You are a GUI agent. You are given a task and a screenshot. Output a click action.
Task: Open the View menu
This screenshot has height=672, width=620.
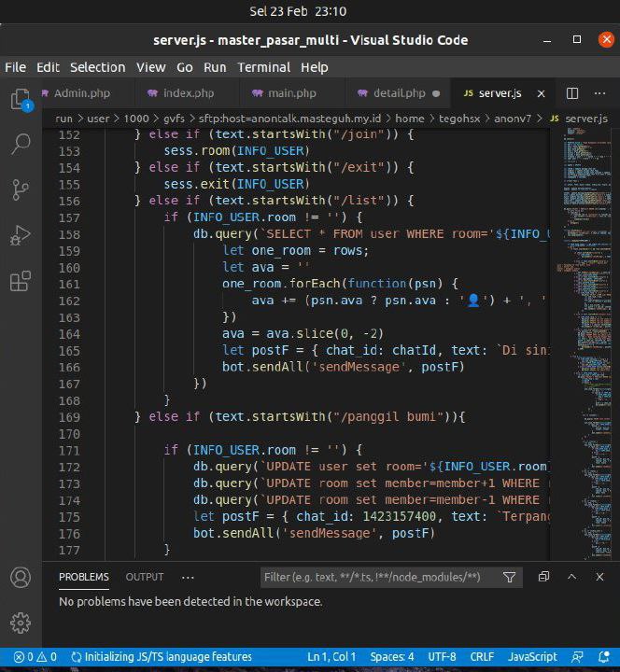coord(151,67)
